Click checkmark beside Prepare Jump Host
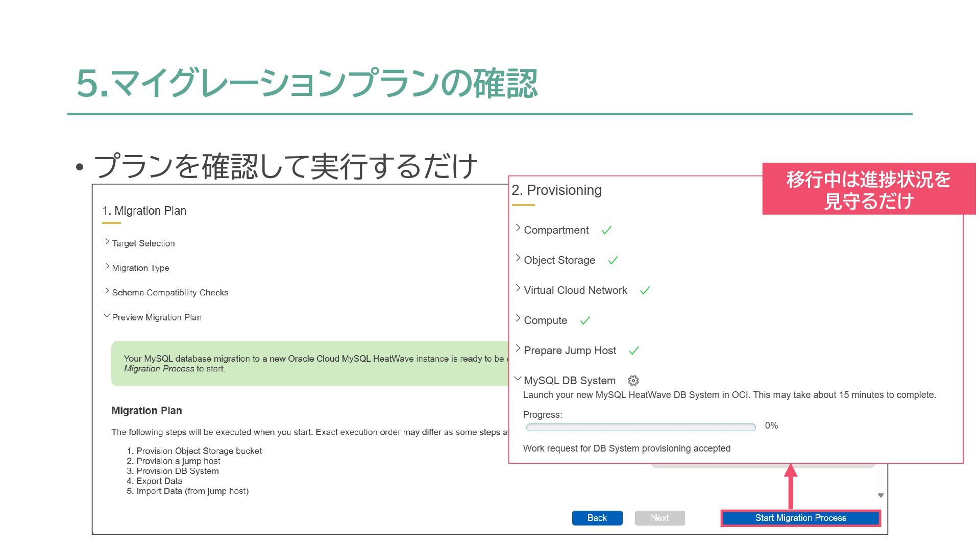Image resolution: width=980 pixels, height=551 pixels. click(x=634, y=351)
